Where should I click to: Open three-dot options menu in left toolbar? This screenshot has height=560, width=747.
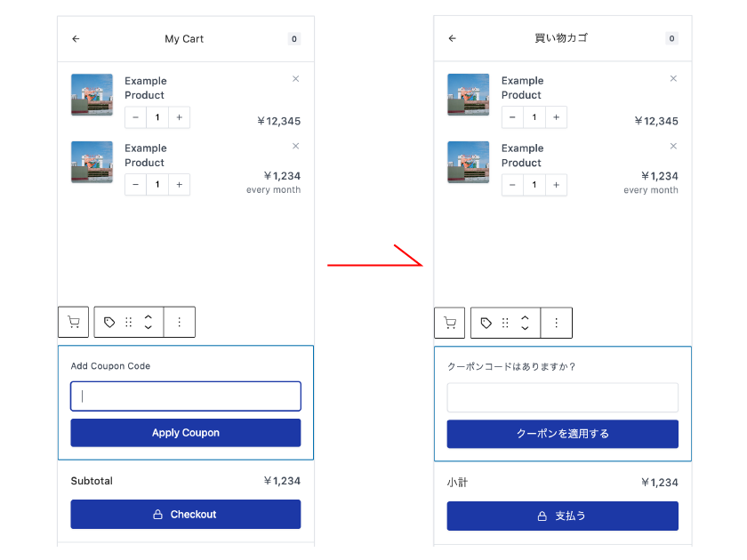tap(179, 323)
